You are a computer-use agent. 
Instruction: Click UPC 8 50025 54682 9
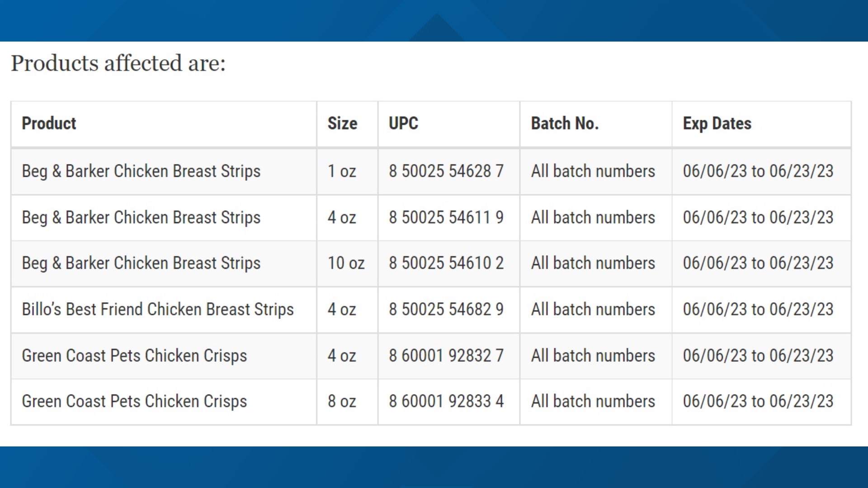tap(446, 310)
